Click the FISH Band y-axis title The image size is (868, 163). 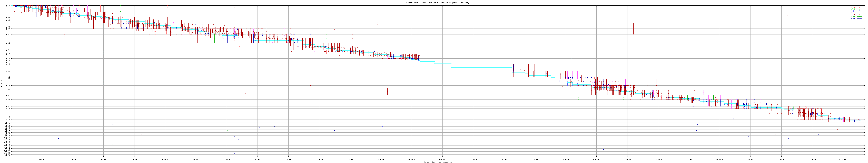[x=2, y=81]
